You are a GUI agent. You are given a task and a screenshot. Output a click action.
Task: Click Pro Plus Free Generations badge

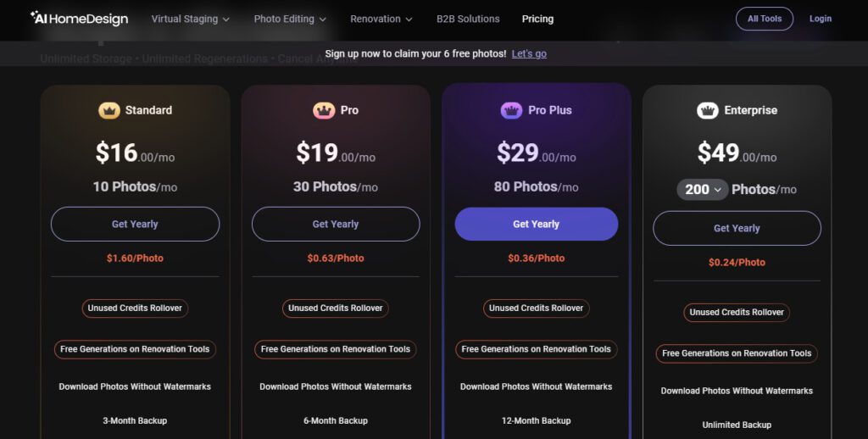click(537, 349)
